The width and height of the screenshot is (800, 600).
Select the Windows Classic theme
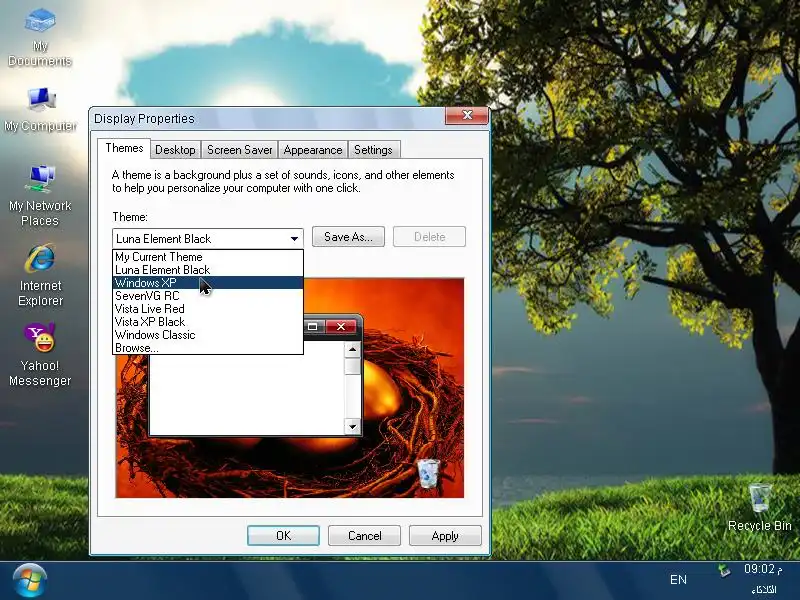pyautogui.click(x=208, y=335)
